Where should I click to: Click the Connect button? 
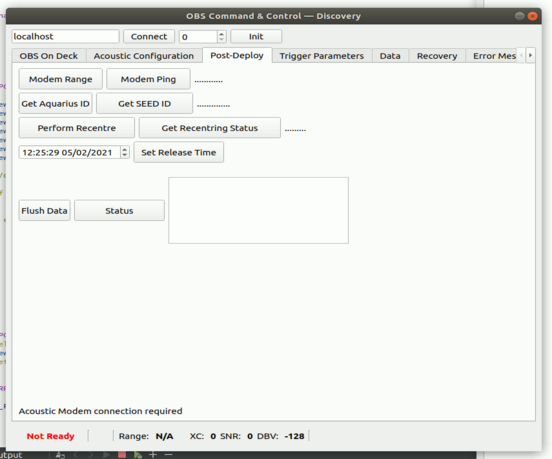coord(149,37)
